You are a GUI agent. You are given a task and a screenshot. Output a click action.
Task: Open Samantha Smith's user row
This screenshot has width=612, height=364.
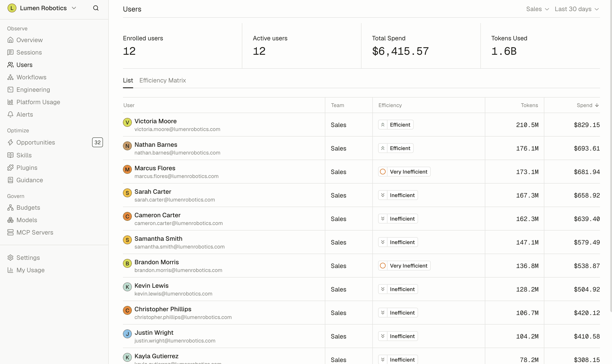pyautogui.click(x=361, y=242)
